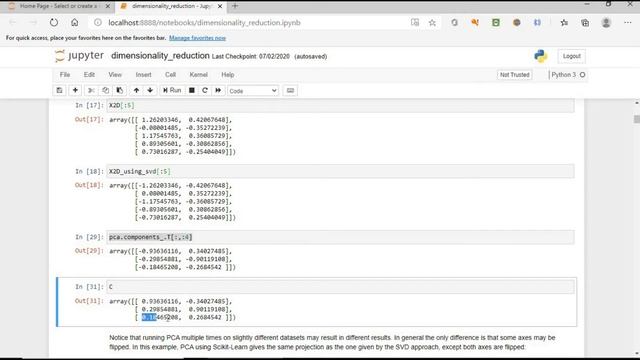Open the View menu
This screenshot has height=360, width=640.
(115, 75)
